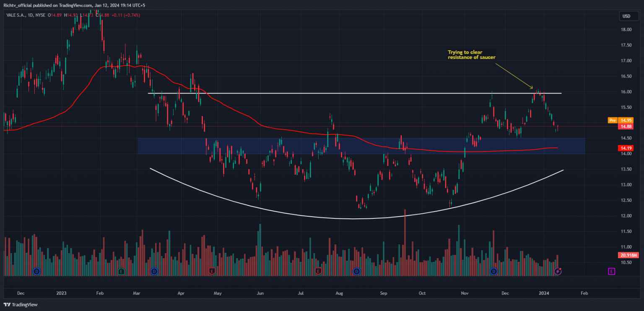The width and height of the screenshot is (644, 311).
Task: Click the green earnings marker in late February
Action: pyautogui.click(x=121, y=271)
